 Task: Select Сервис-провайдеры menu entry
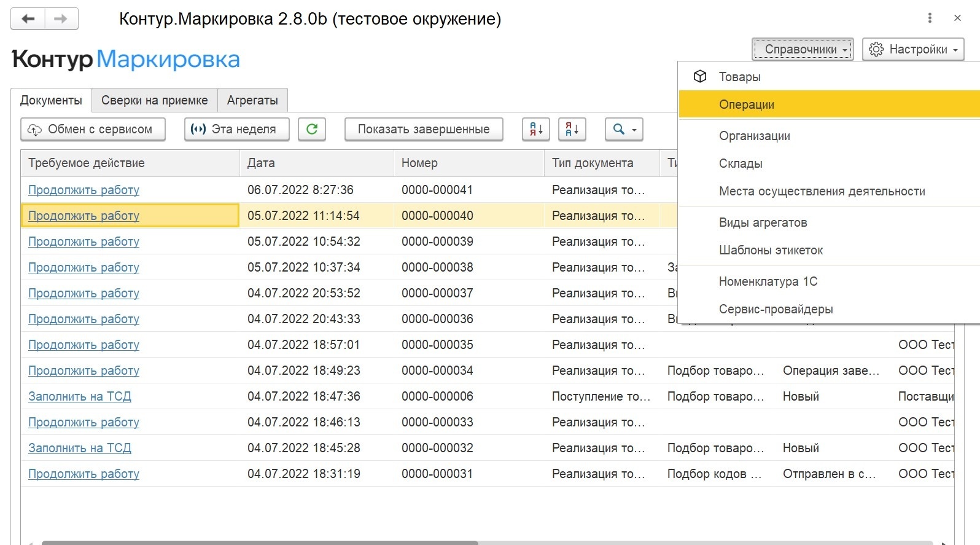830,309
